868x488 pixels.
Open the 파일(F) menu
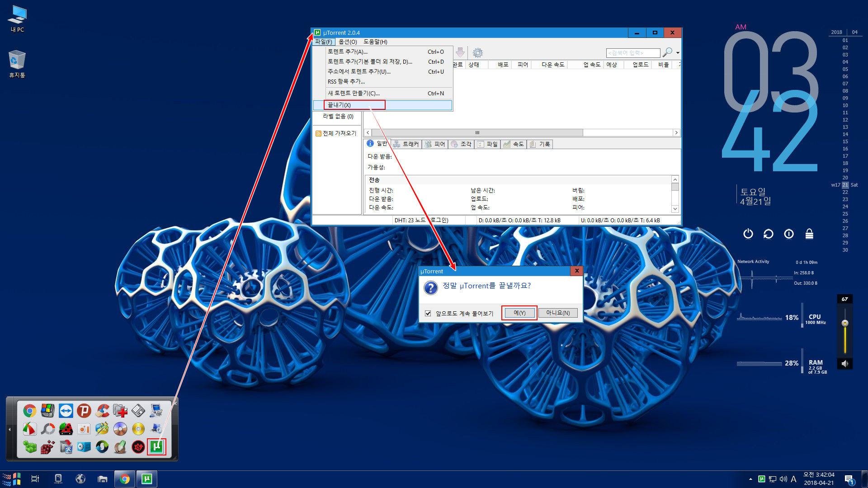click(324, 42)
